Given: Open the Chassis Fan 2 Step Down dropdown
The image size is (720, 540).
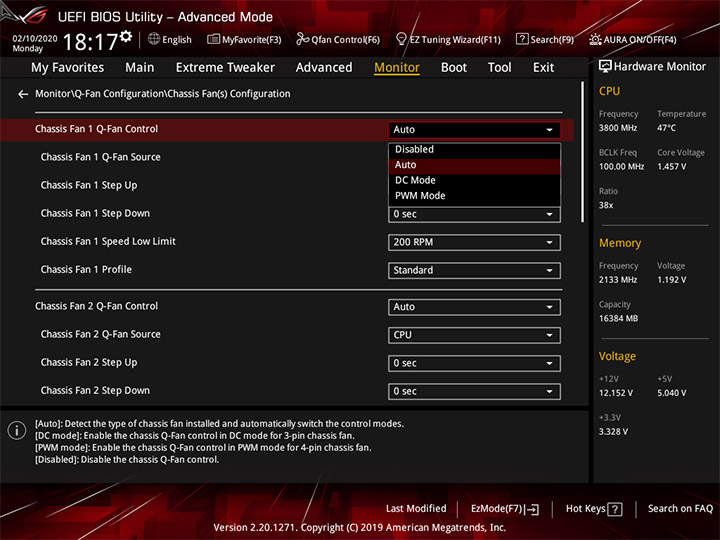Looking at the screenshot, I should [x=474, y=392].
